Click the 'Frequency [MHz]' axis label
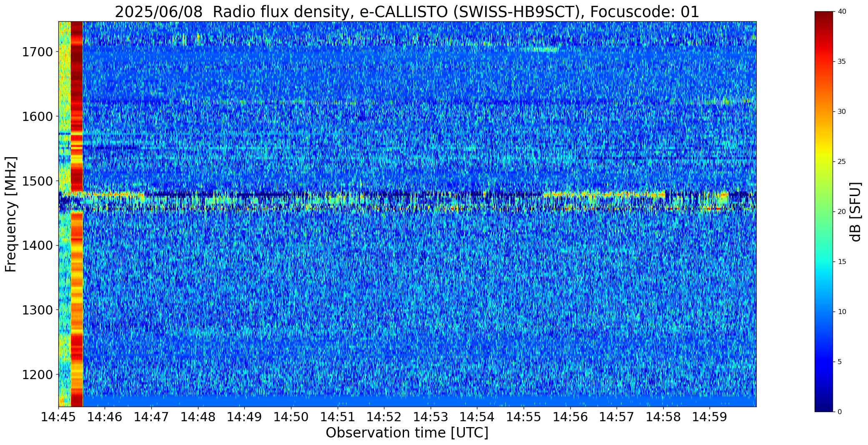Viewport: 868px width, 445px height. pos(11,214)
